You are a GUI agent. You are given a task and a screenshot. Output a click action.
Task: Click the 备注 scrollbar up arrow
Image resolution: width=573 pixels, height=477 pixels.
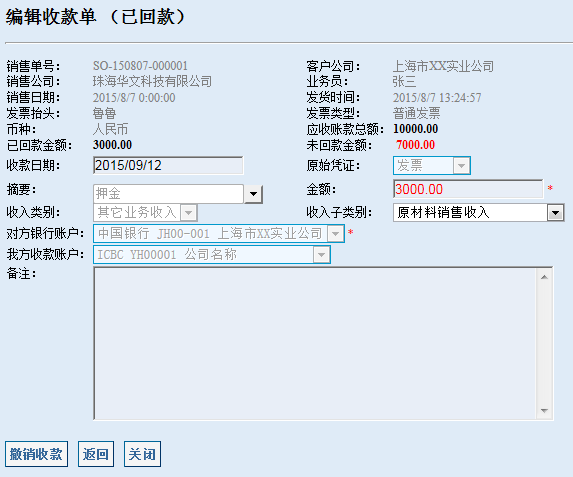[x=544, y=277]
